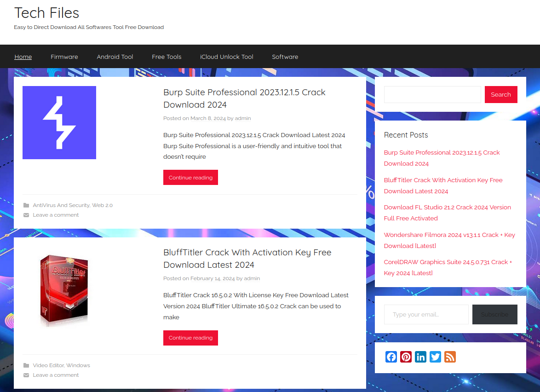This screenshot has height=392, width=540.
Task: Click the Burp Suite post thumbnail image
Action: pyautogui.click(x=59, y=122)
